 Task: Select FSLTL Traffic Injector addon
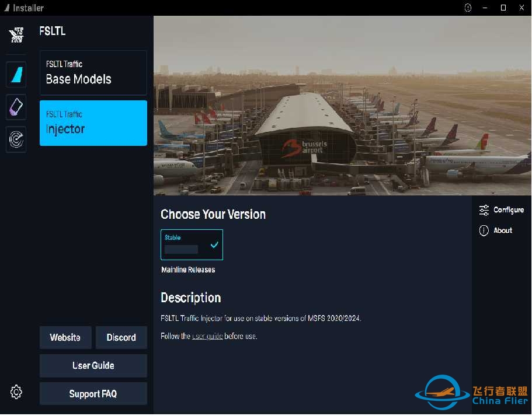(93, 123)
